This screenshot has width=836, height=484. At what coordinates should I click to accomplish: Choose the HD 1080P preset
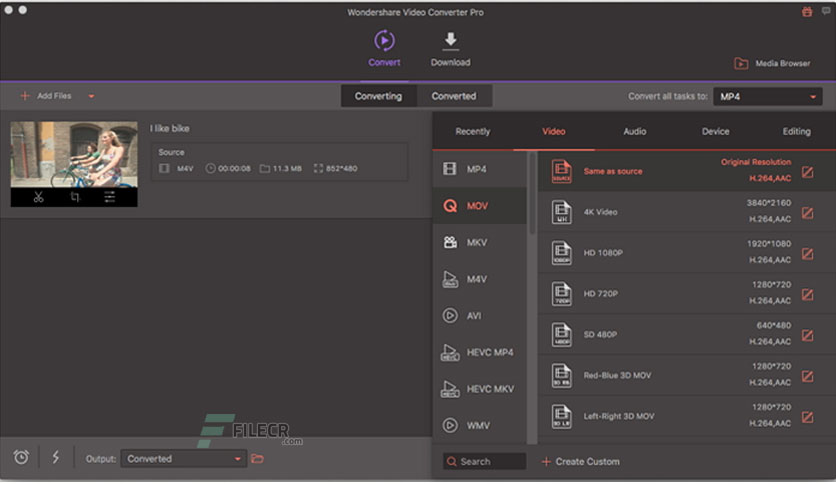(687, 253)
